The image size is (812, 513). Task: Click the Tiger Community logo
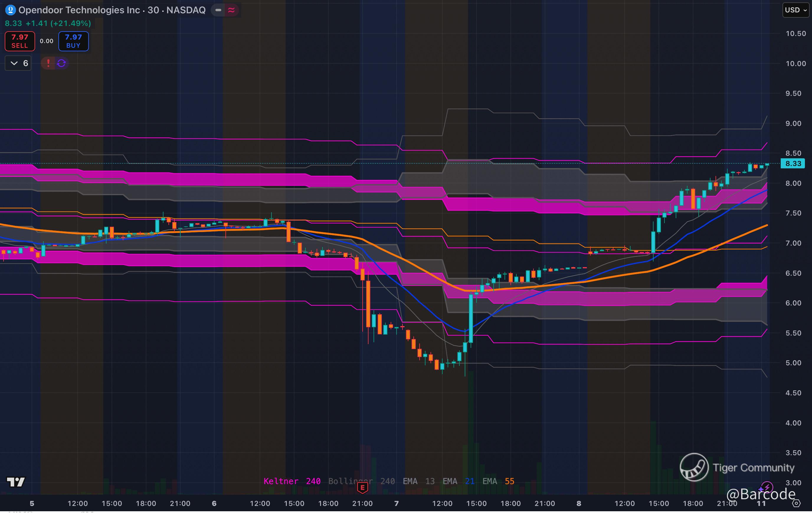[x=694, y=467]
